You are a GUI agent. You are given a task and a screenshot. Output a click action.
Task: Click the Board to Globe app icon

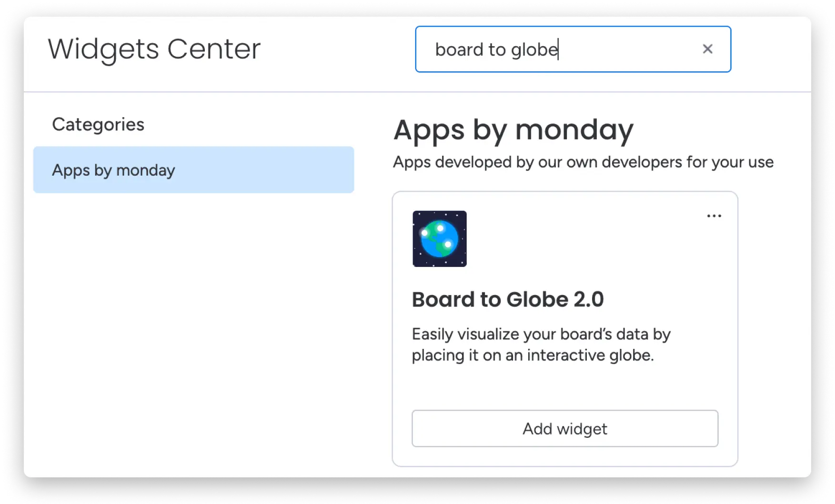[439, 238]
